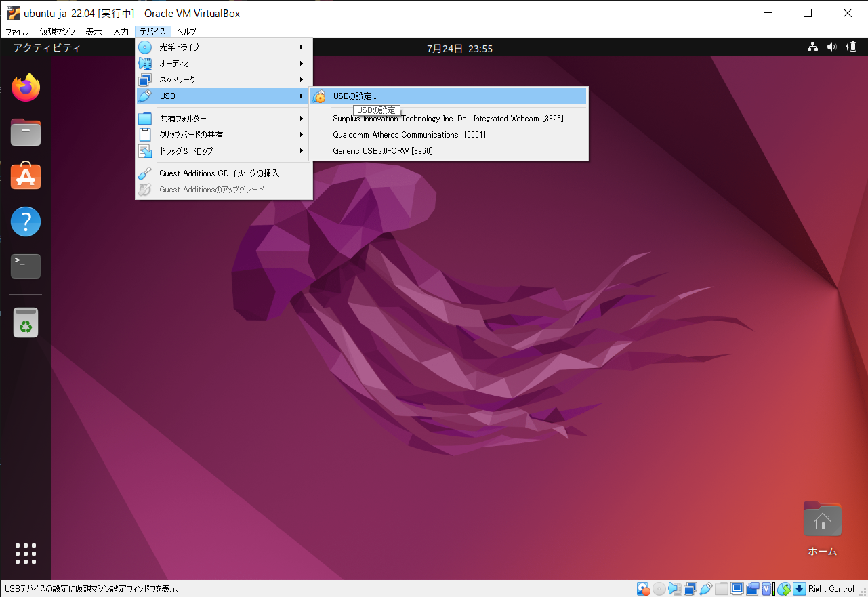Click the アクティビティ button

click(47, 48)
